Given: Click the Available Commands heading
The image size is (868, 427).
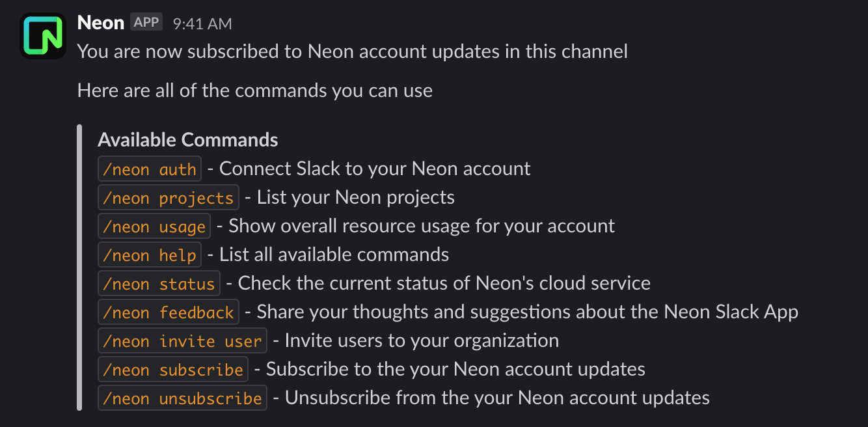Looking at the screenshot, I should coord(188,140).
